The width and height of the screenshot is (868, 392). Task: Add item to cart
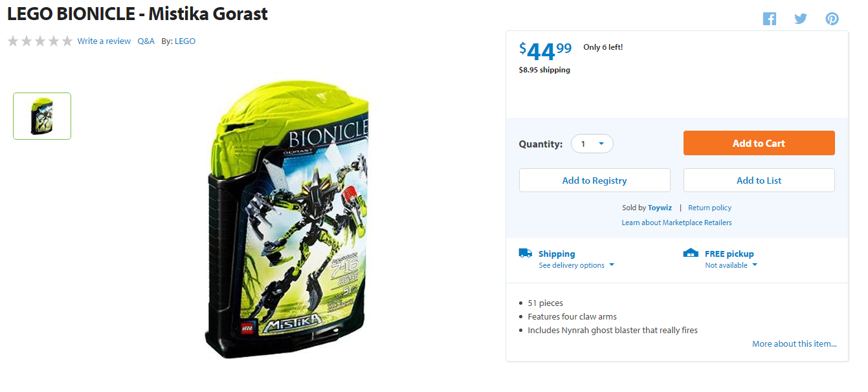pos(759,143)
